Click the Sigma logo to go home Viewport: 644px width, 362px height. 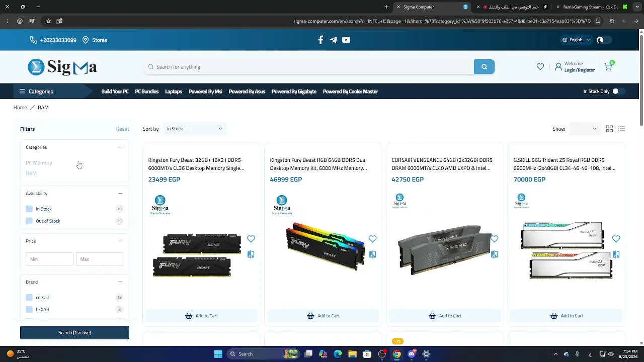pos(62,67)
